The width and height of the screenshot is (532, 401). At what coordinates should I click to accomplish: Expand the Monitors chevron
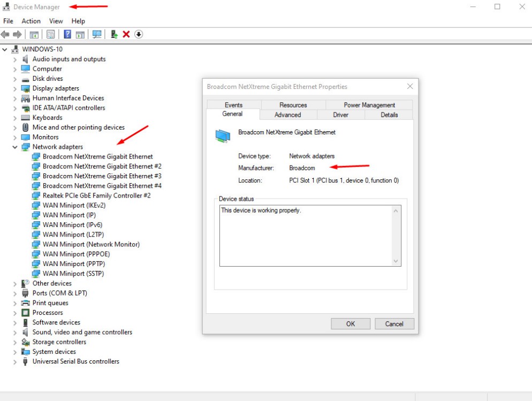pos(15,138)
